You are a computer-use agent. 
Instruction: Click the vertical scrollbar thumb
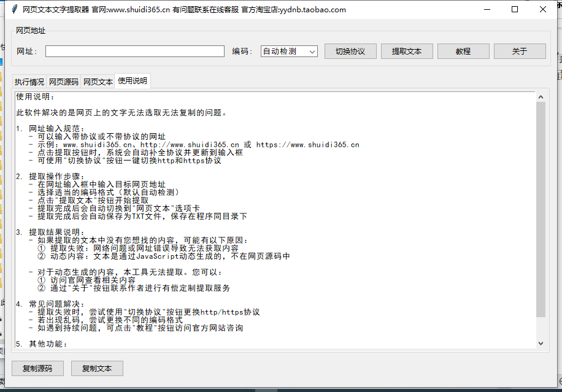click(x=541, y=209)
